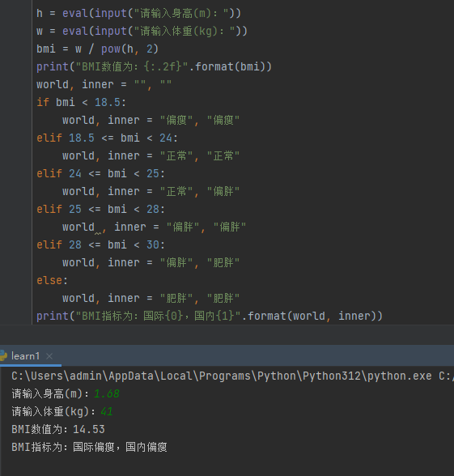
Task: Click the line elif 25 <= bmi < 28:
Action: [100, 209]
